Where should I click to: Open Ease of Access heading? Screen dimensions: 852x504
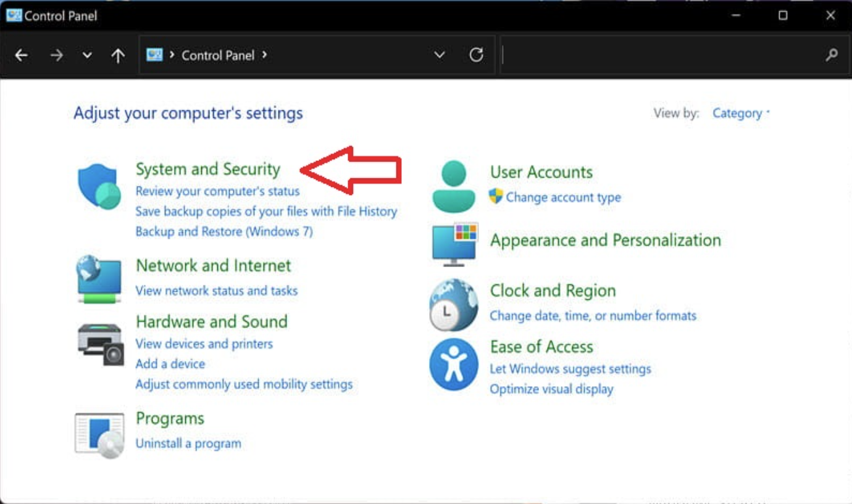tap(541, 347)
